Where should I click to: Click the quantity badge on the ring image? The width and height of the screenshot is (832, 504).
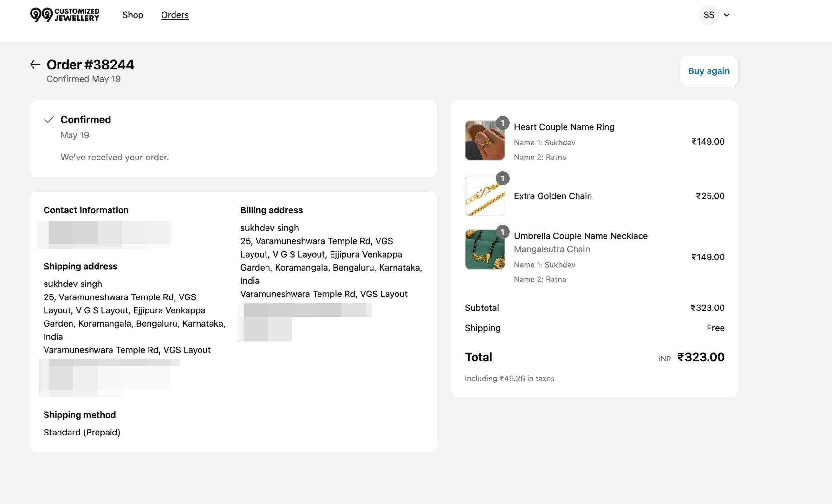502,123
